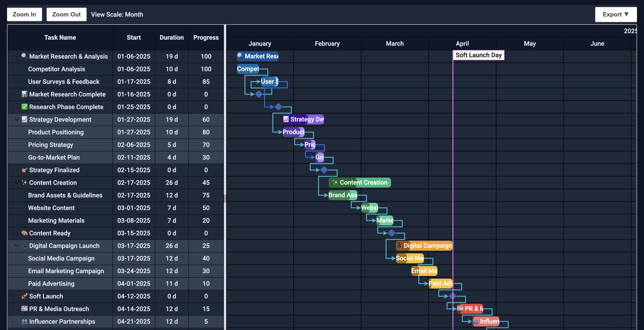Collapse the Market Research & Analysis group
Image resolution: width=644 pixels, height=330 pixels.
click(17, 56)
